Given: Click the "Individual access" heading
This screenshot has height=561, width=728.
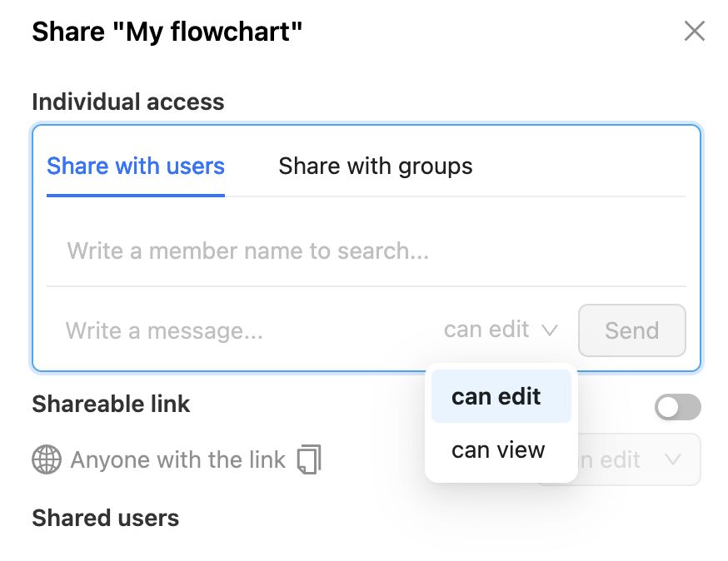Looking at the screenshot, I should [x=128, y=102].
